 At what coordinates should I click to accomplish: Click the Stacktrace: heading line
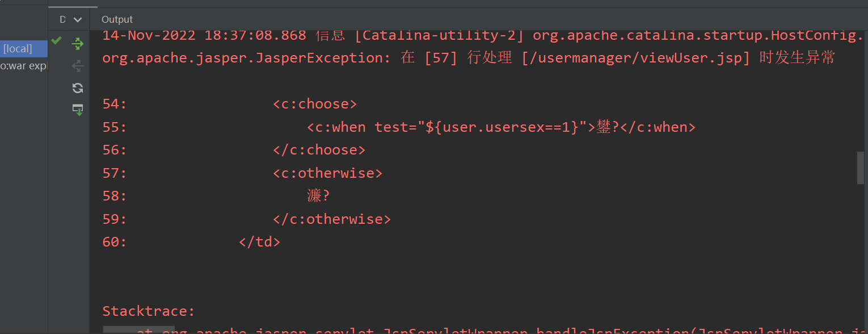click(x=149, y=311)
